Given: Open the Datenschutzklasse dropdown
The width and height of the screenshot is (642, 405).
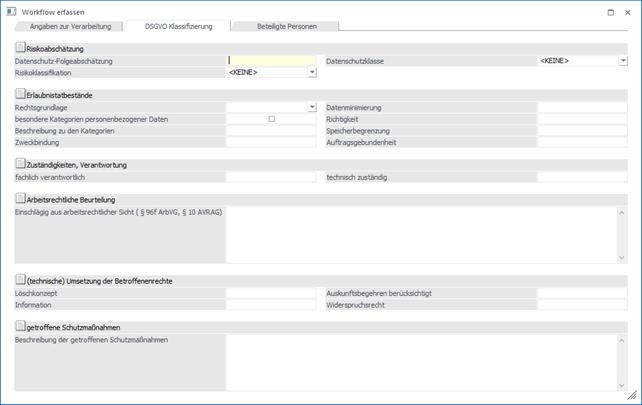Looking at the screenshot, I should click(x=623, y=61).
